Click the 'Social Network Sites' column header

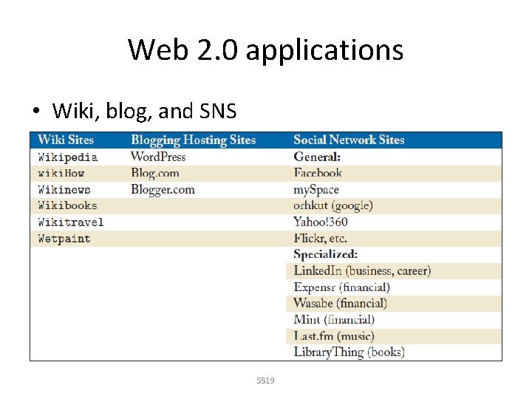tap(349, 140)
